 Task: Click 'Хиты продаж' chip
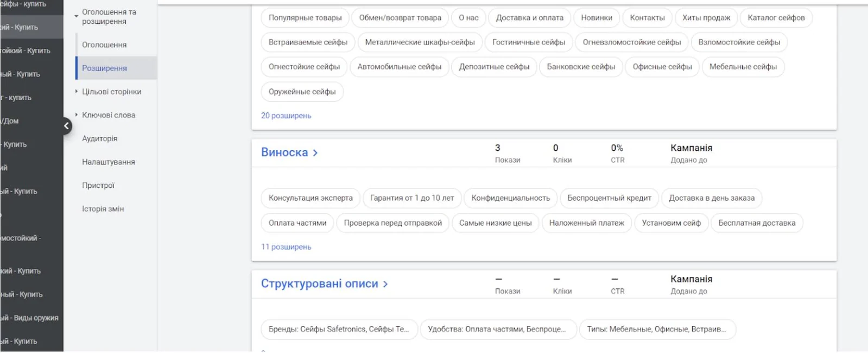tap(706, 18)
